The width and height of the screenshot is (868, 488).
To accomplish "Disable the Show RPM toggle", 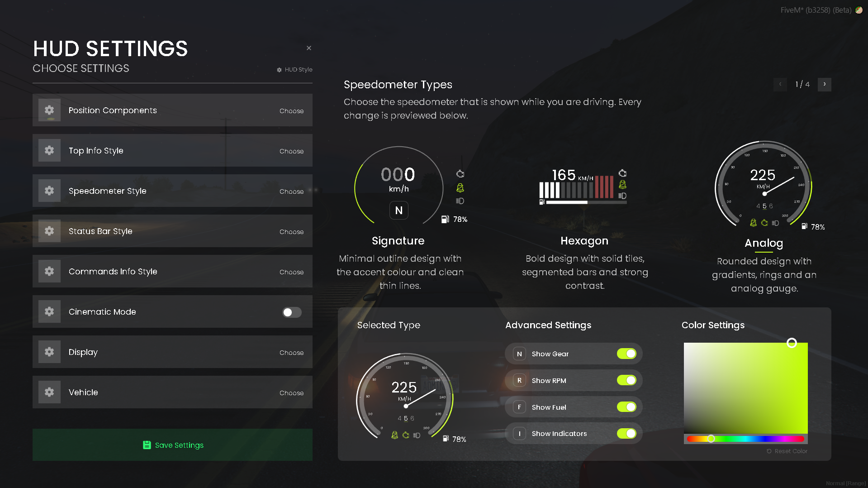I will pyautogui.click(x=626, y=380).
